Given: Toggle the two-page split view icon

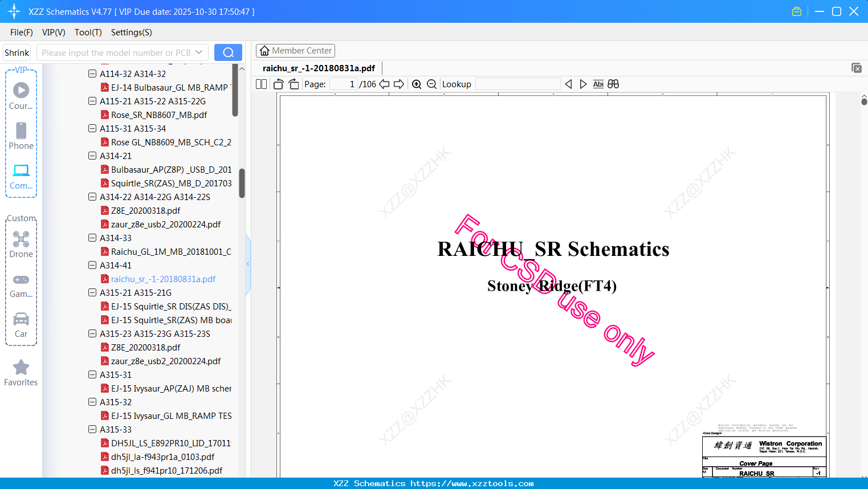Looking at the screenshot, I should [x=261, y=84].
